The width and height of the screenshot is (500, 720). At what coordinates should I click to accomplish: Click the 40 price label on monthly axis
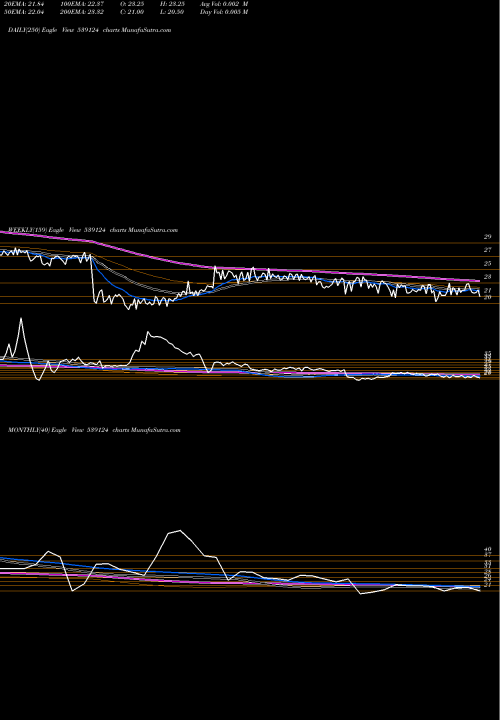tap(488, 549)
